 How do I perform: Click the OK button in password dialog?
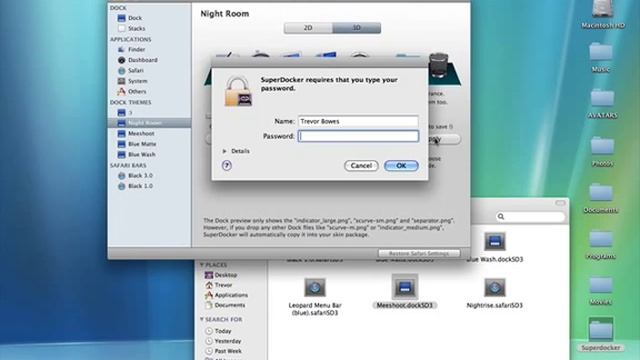[x=401, y=166]
